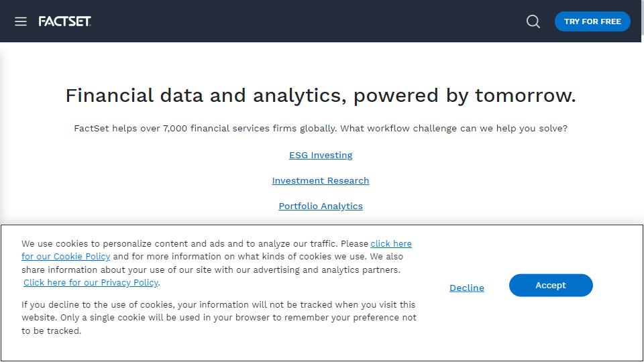
Task: Click the 'We use cookies' notice text
Action: coord(195,244)
